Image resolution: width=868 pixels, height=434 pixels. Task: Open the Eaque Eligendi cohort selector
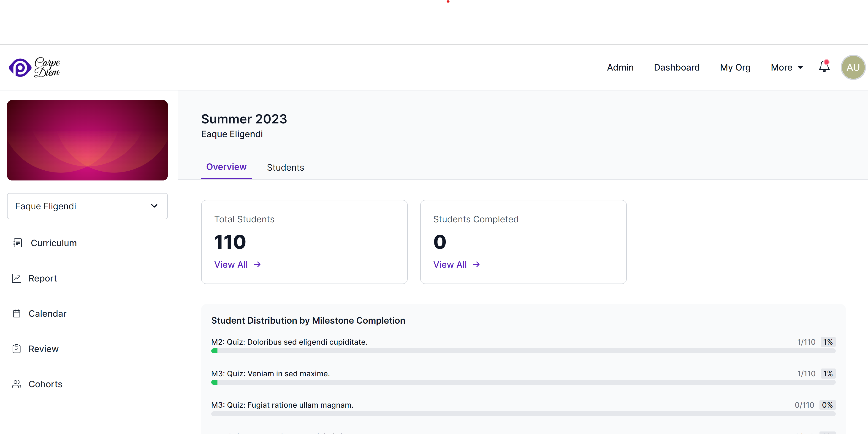[87, 206]
